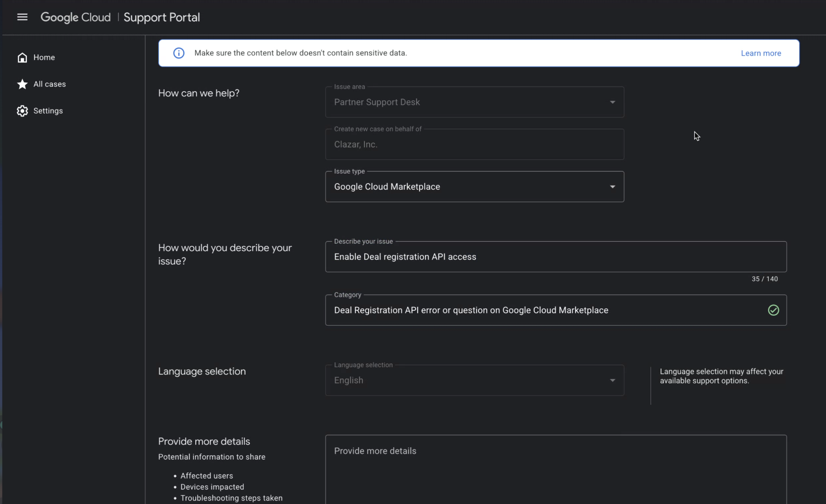Click the green checkmark in Category field
This screenshot has height=504, width=826.
(773, 310)
